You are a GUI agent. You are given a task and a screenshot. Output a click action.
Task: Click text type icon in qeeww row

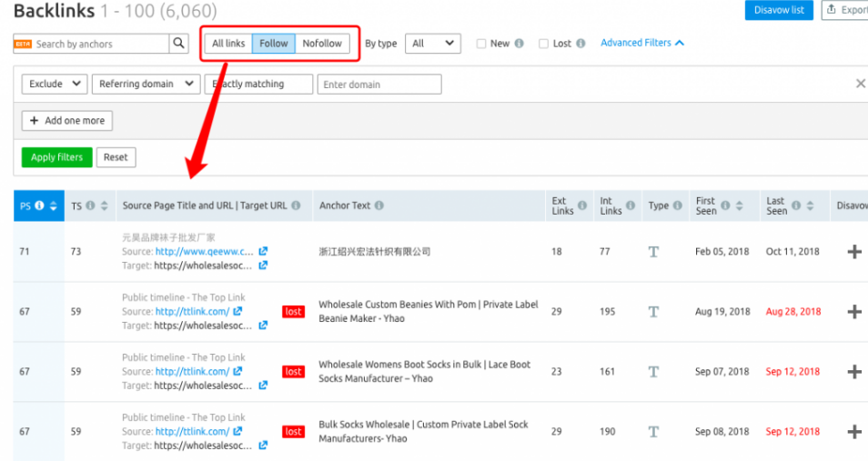click(653, 252)
